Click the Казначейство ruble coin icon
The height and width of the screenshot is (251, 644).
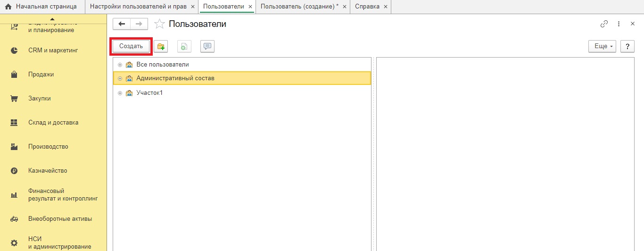tap(14, 171)
